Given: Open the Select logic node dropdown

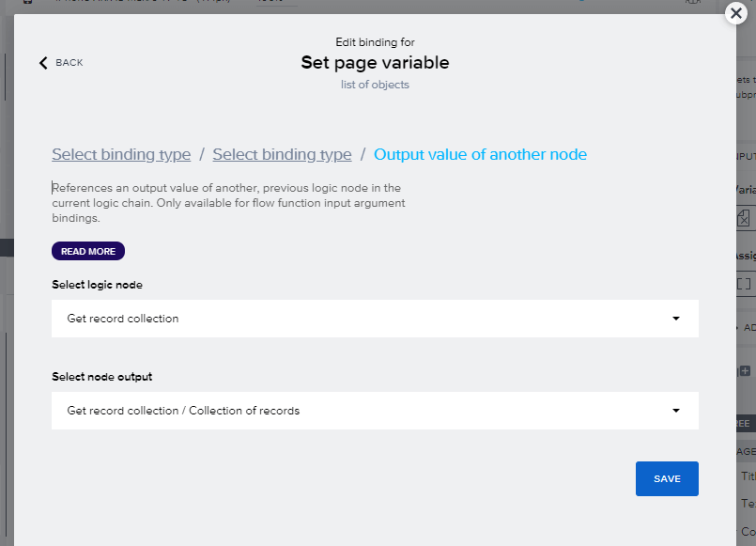Looking at the screenshot, I should [375, 319].
